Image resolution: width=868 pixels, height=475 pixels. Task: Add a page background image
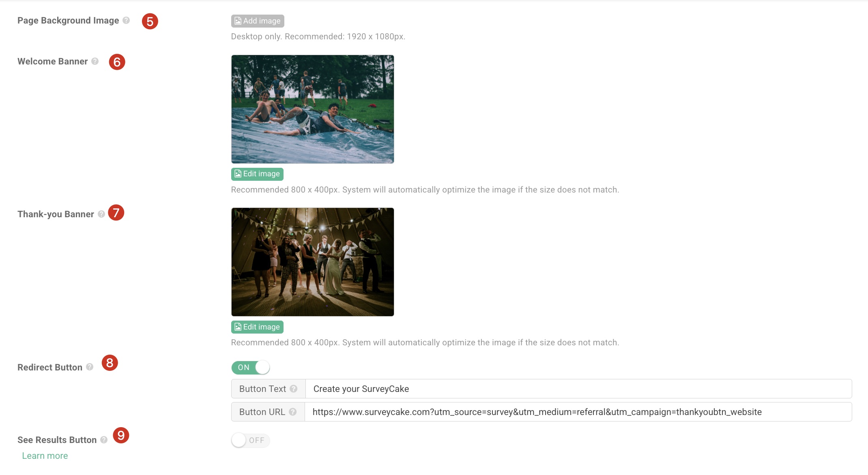[258, 21]
